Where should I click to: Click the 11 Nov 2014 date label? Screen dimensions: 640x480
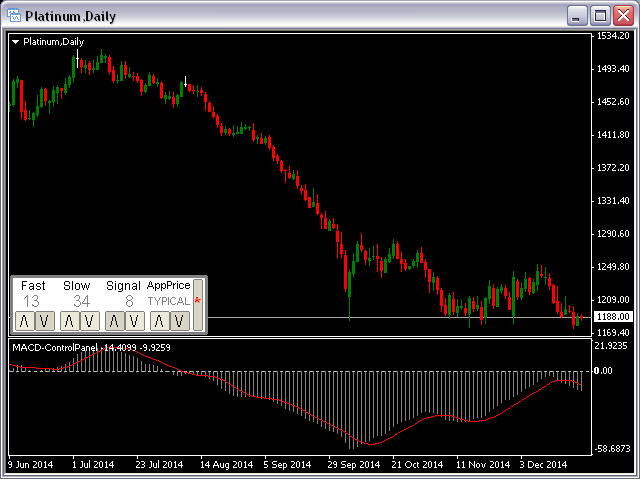tap(483, 464)
